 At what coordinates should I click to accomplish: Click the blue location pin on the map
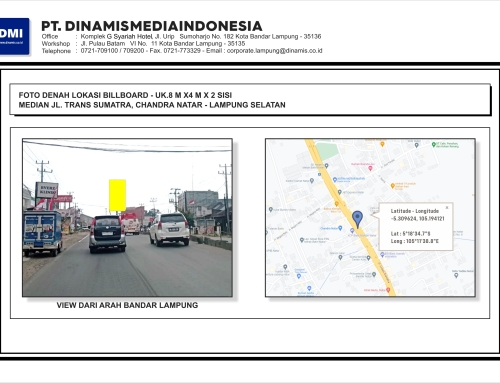pyautogui.click(x=357, y=219)
